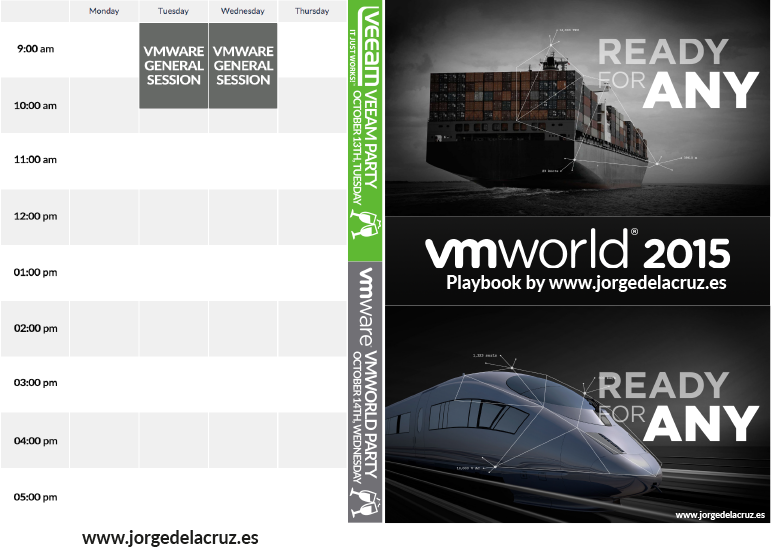Screen dimensions: 778x554
Task: Click the Monday column header
Action: [104, 11]
